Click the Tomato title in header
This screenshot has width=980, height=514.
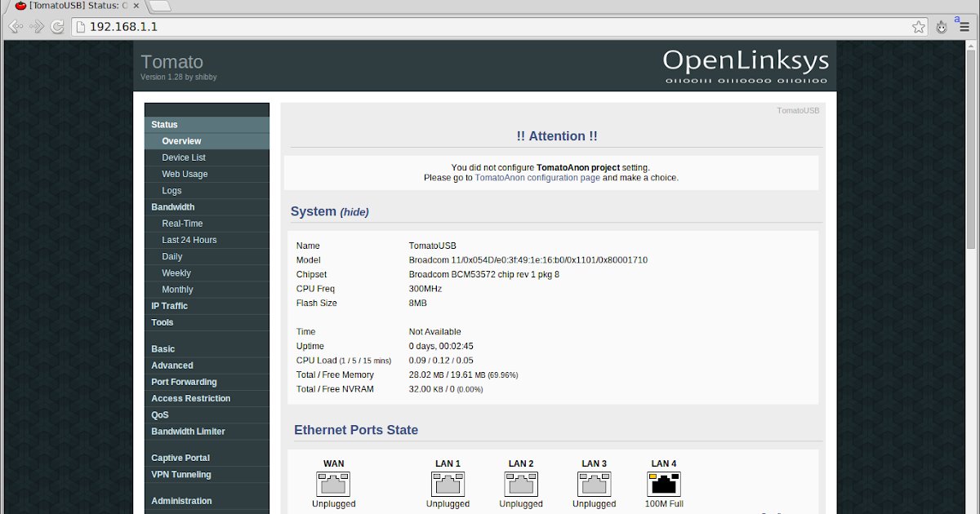click(x=171, y=62)
